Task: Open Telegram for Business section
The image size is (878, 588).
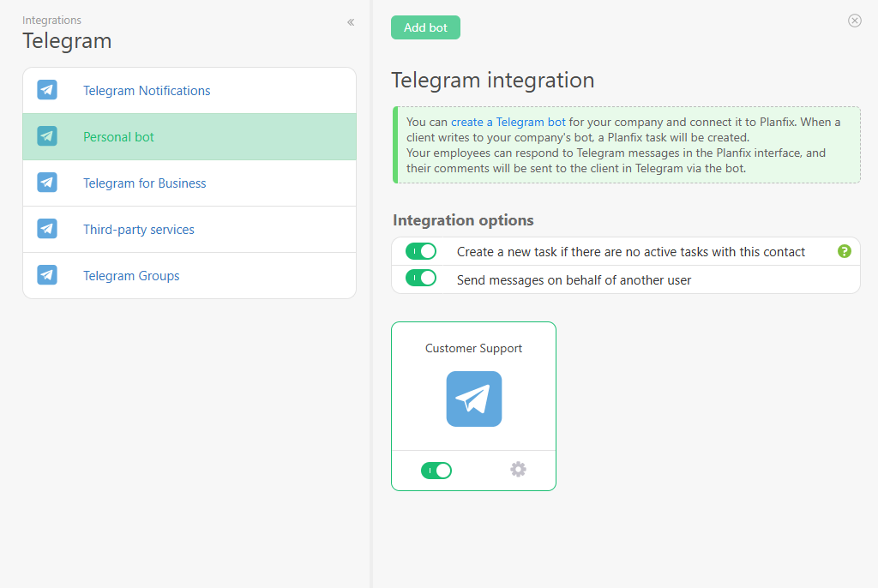Action: pyautogui.click(x=189, y=183)
